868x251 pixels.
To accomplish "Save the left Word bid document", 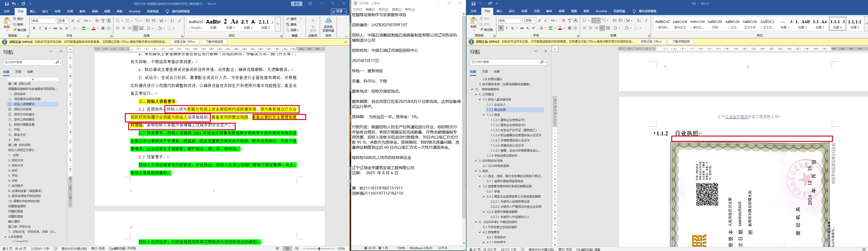I will pos(6,4).
